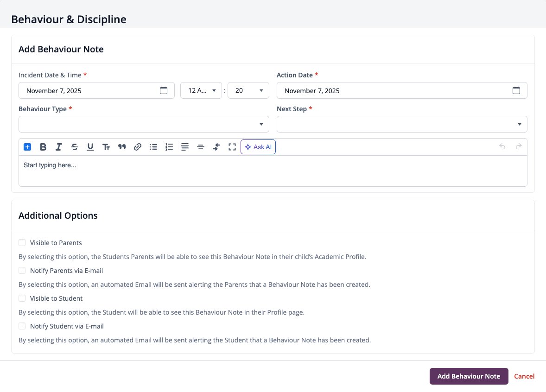Undo the last edit
The height and width of the screenshot is (392, 546).
(502, 146)
